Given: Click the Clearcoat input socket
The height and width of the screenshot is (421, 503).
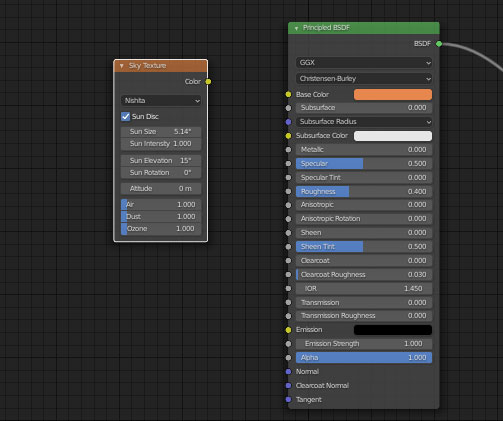Looking at the screenshot, I should [288, 261].
